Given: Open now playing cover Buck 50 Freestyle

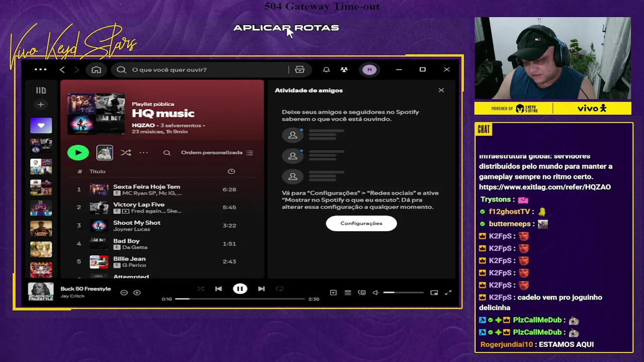Looking at the screenshot, I should (41, 292).
